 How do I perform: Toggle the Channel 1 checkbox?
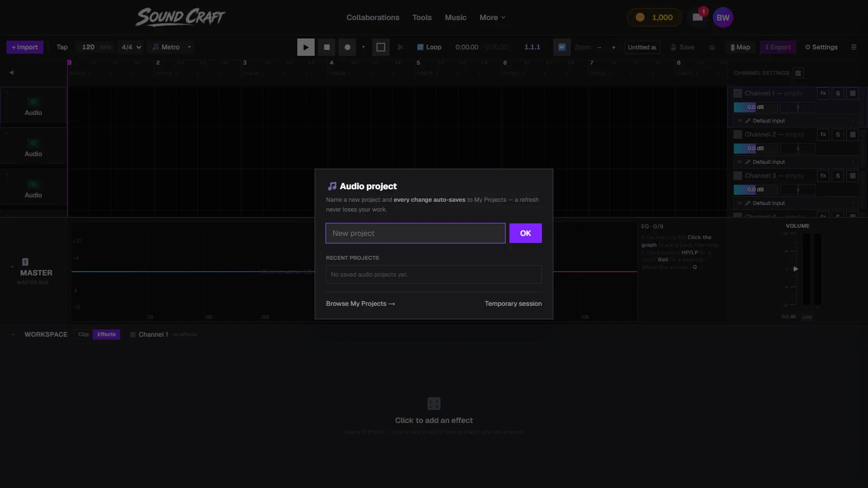738,93
